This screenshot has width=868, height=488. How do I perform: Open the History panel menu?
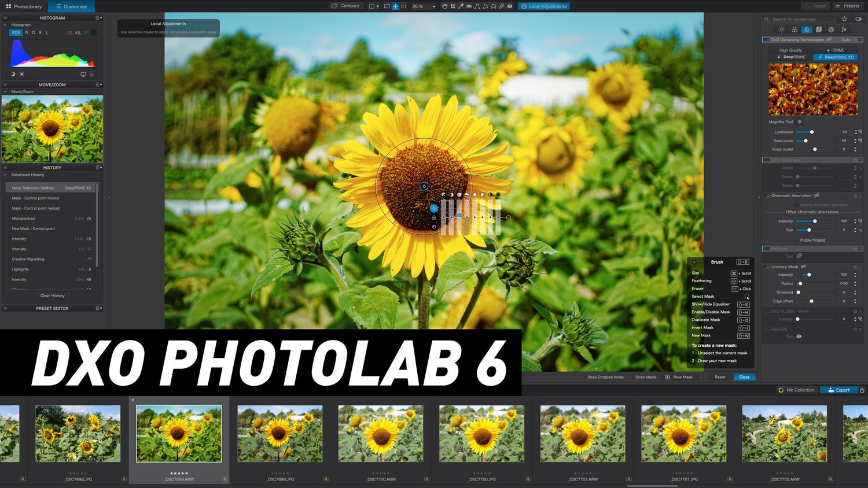99,168
